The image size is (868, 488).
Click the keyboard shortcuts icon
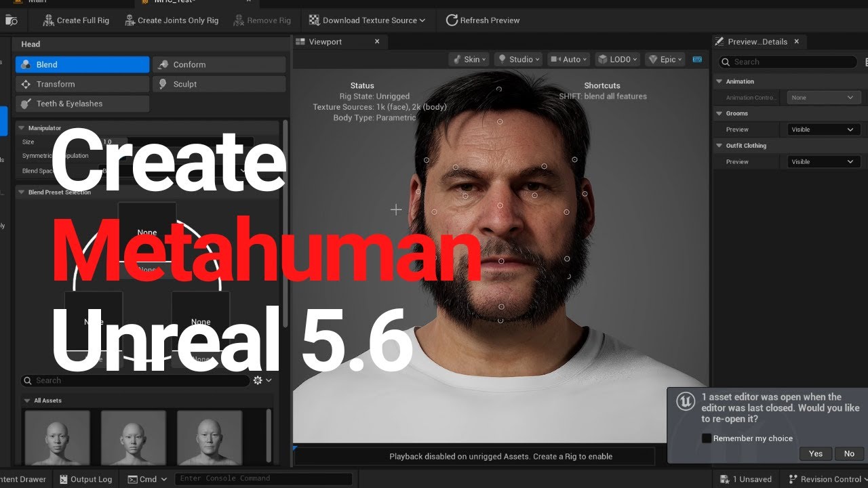click(x=697, y=60)
